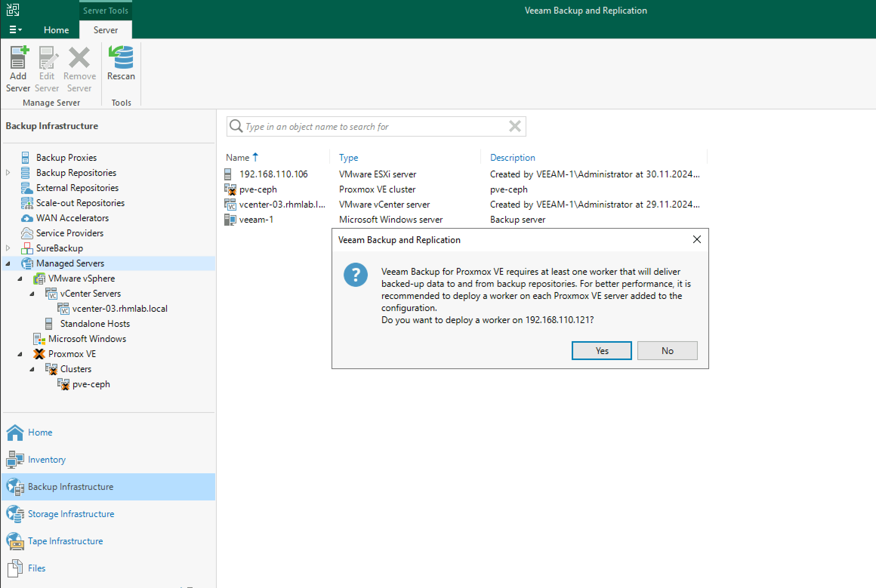Select Backup Repositories icon in tree
This screenshot has height=588, width=876.
click(25, 172)
